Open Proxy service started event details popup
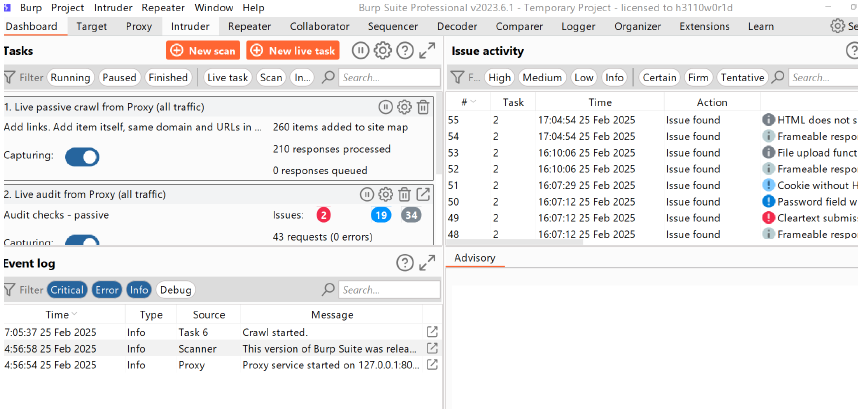The height and width of the screenshot is (413, 862). [433, 365]
